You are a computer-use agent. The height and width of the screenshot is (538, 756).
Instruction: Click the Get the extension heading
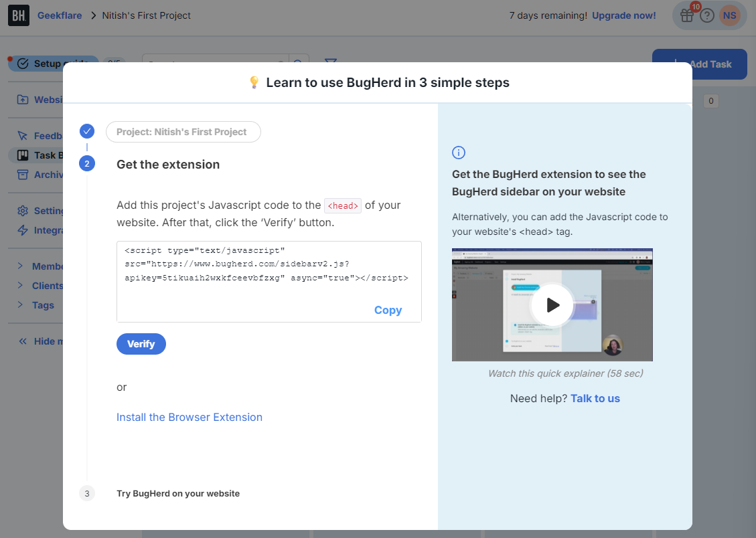tap(168, 165)
